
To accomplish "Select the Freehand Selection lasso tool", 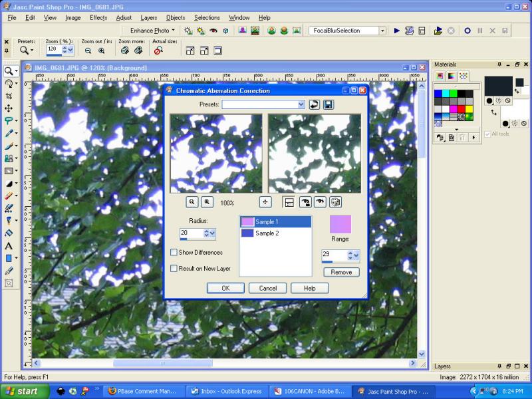I will pyautogui.click(x=9, y=121).
